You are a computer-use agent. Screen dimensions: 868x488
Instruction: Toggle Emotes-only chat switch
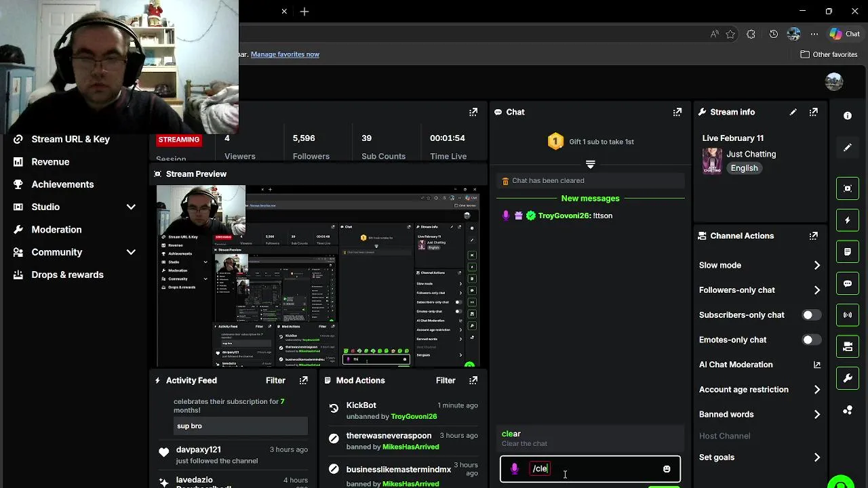[x=811, y=340]
